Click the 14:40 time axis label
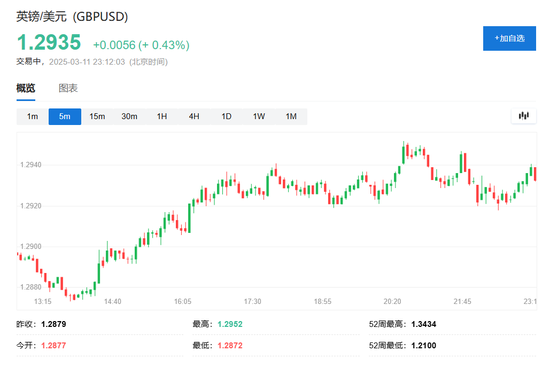 113,301
